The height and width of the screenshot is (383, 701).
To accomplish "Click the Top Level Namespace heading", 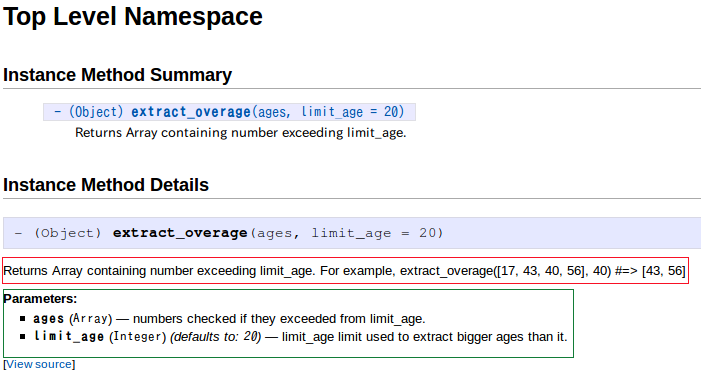I will [133, 17].
